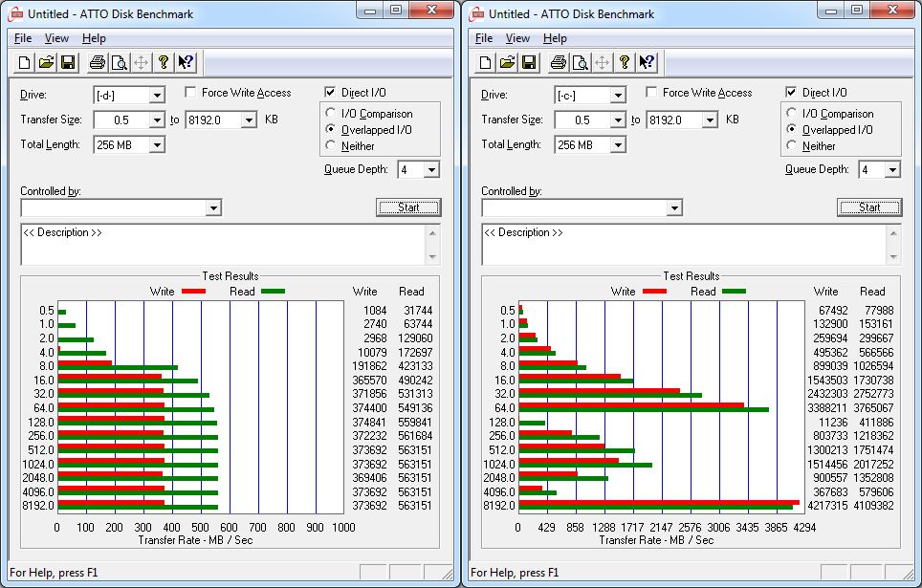Print icon in right window toolbar

[559, 62]
